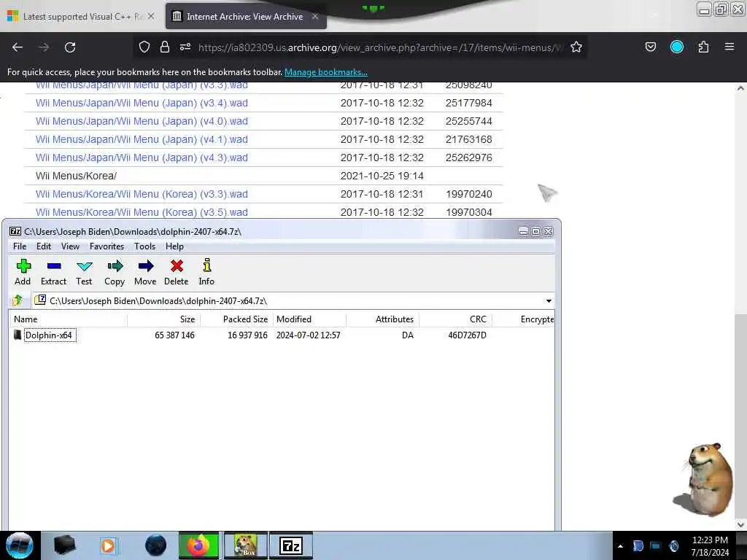Open Firefox account avatar icon
This screenshot has width=747, height=560.
point(676,47)
